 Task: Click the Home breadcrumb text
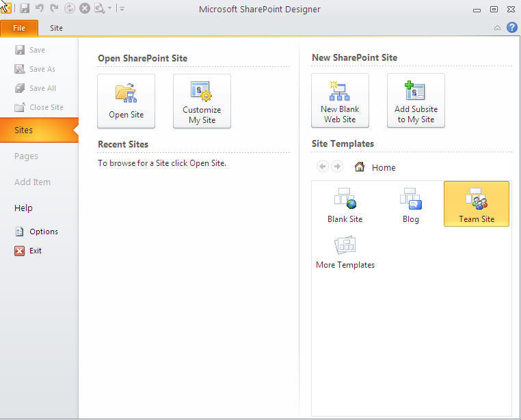click(x=384, y=167)
